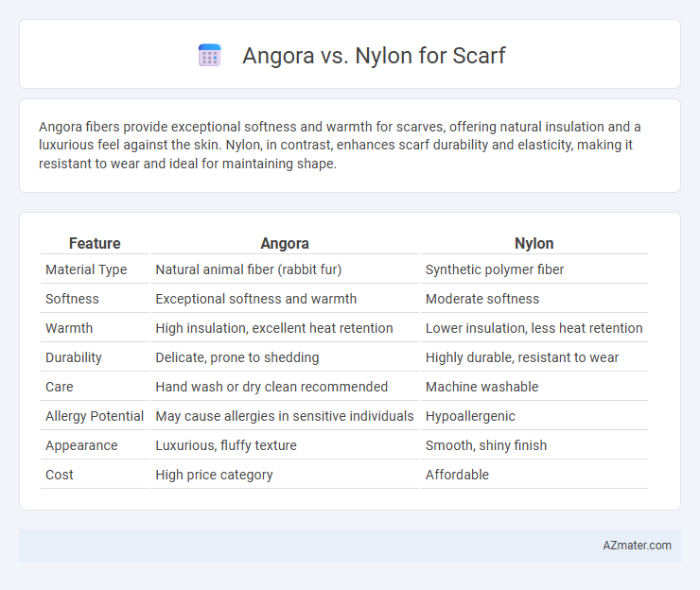
Task: Select the cell Luxurious, fluffy texture
Action: (226, 445)
